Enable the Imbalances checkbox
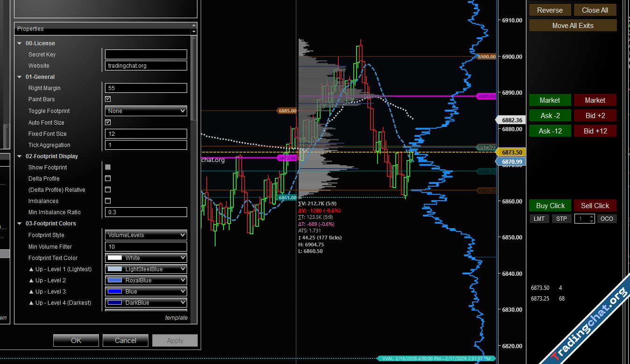The height and width of the screenshot is (364, 630). (108, 201)
